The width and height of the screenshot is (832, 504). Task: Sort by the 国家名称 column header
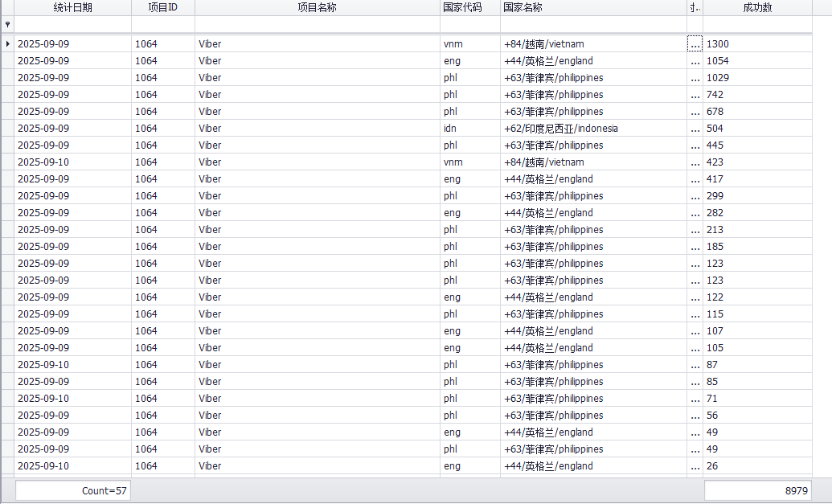[x=593, y=7]
